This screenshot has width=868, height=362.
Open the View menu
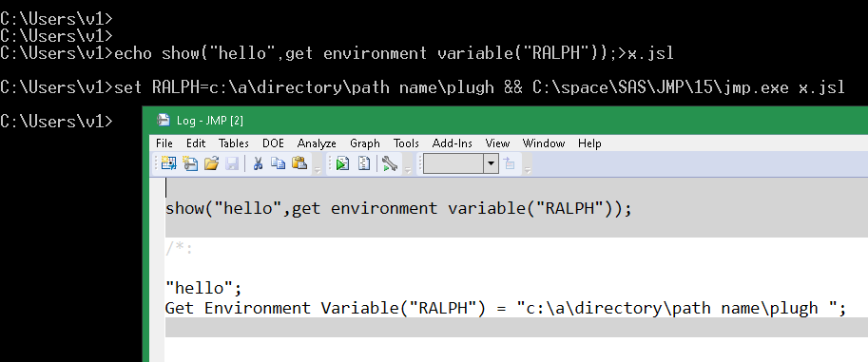(497, 143)
